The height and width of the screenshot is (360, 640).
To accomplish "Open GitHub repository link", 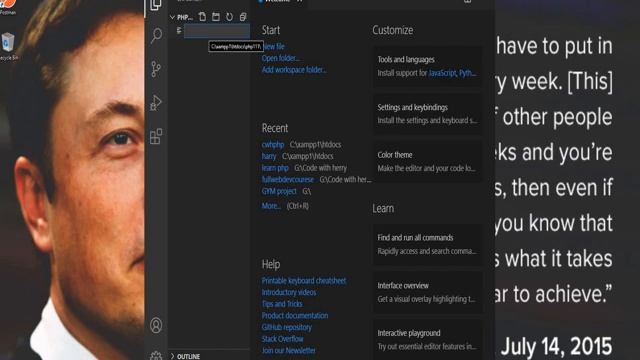I will pos(287,327).
